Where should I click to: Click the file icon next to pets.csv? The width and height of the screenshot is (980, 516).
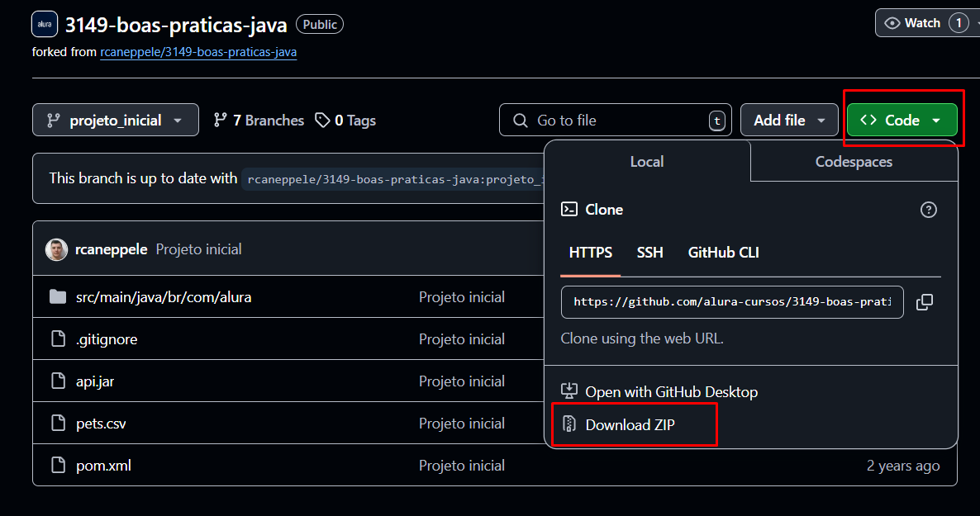tap(58, 423)
